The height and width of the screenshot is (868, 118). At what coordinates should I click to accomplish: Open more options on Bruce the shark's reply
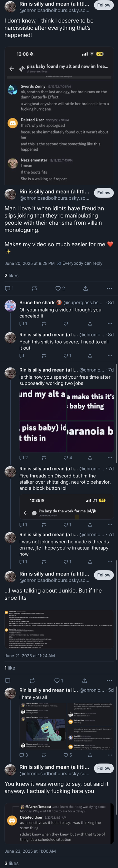[110, 323]
